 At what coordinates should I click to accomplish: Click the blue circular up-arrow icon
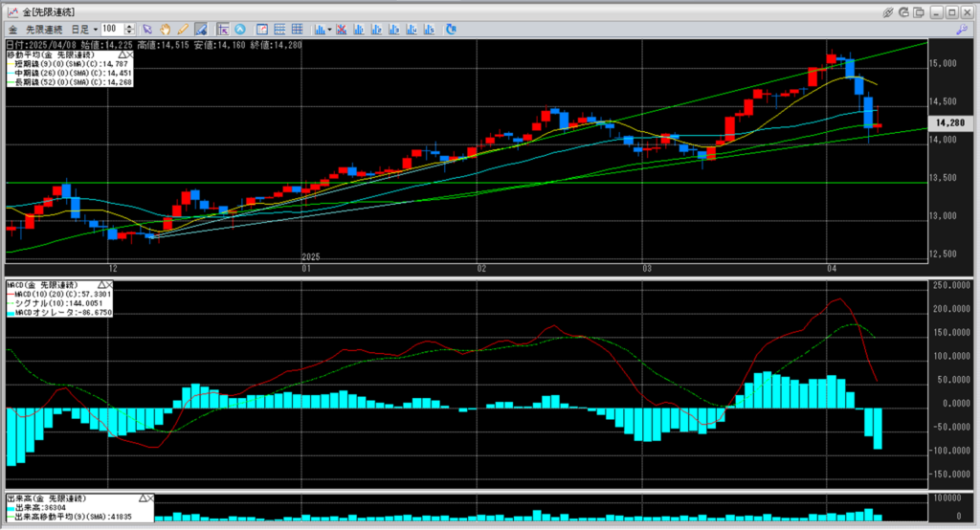pos(240,30)
